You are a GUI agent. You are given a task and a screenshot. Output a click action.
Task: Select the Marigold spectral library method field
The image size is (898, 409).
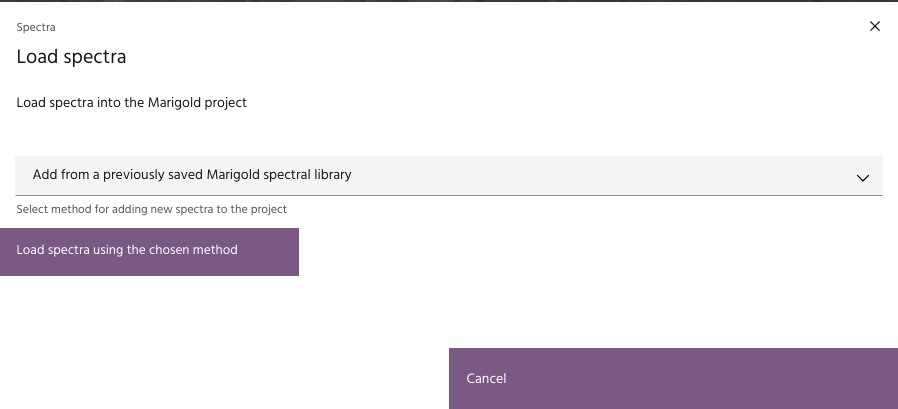pos(448,175)
